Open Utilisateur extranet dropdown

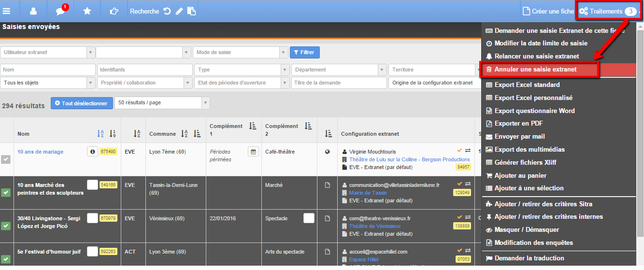click(x=47, y=52)
